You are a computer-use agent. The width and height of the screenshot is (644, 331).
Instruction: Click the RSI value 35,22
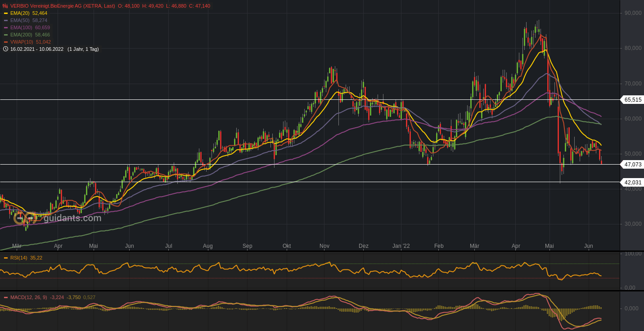click(36, 258)
